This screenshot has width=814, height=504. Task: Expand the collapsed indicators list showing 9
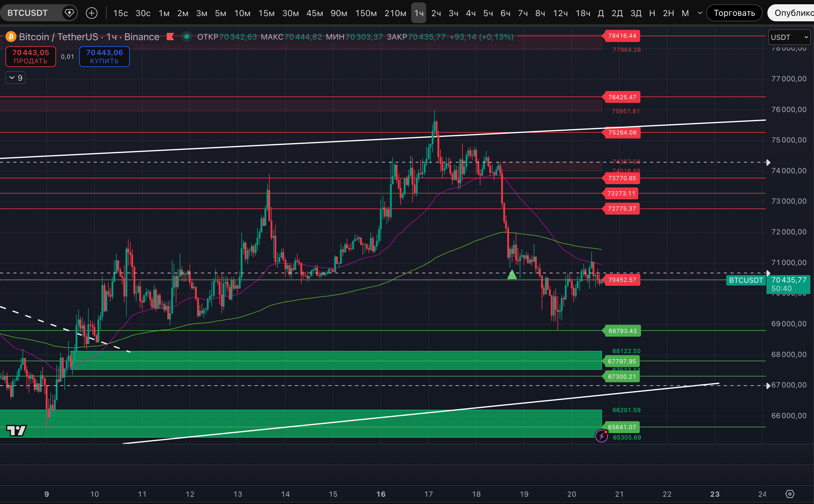pos(16,78)
